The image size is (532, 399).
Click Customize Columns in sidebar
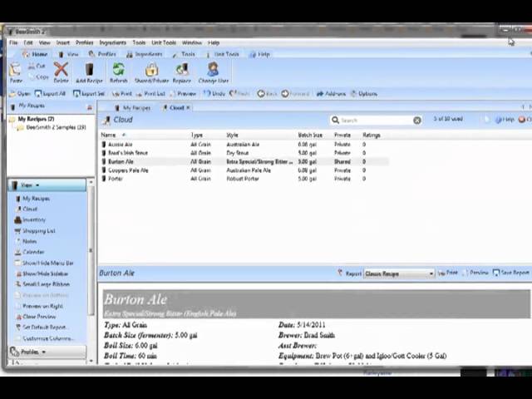(44, 338)
